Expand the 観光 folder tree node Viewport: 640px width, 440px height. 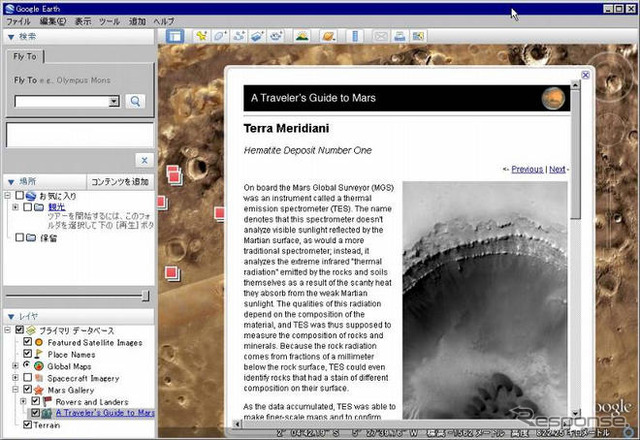coord(15,207)
